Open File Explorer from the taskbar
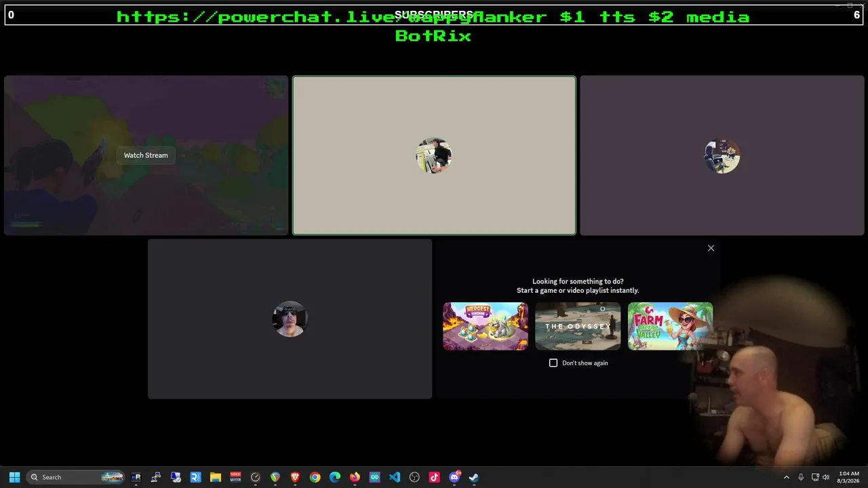 (x=216, y=477)
